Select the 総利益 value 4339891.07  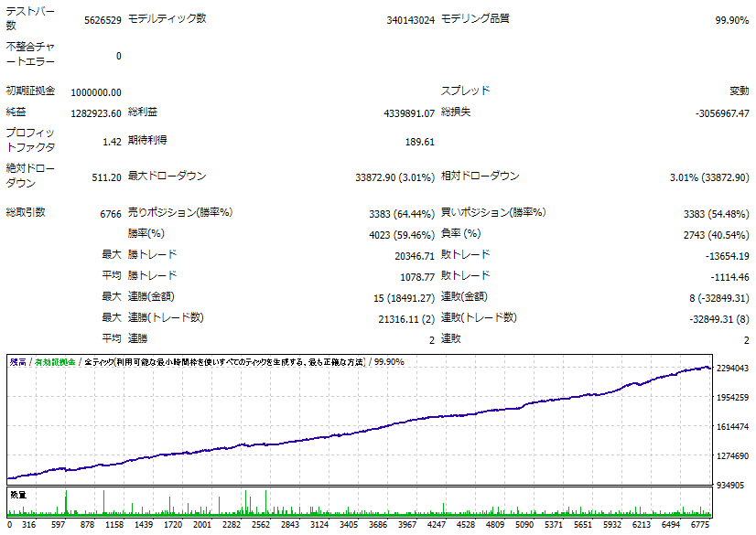point(408,113)
